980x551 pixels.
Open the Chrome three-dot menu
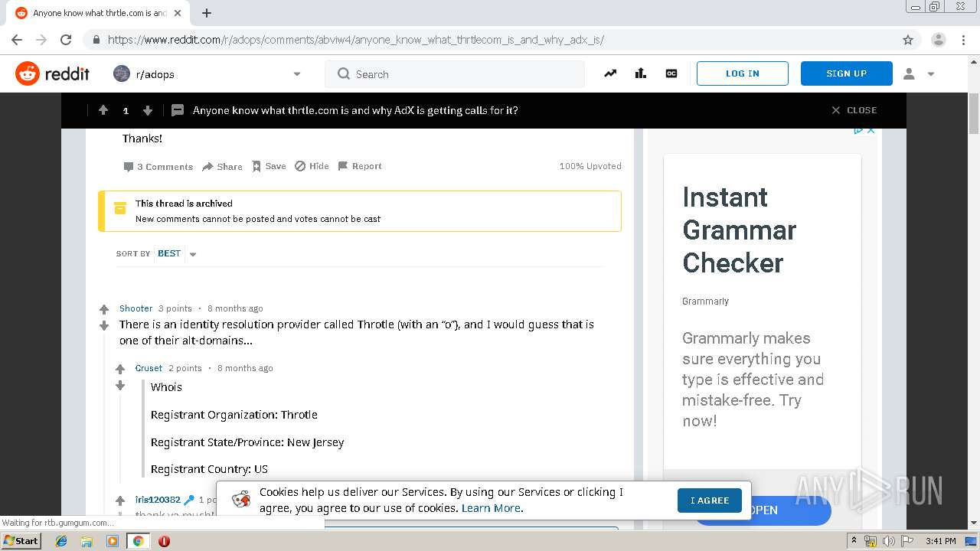tap(964, 40)
